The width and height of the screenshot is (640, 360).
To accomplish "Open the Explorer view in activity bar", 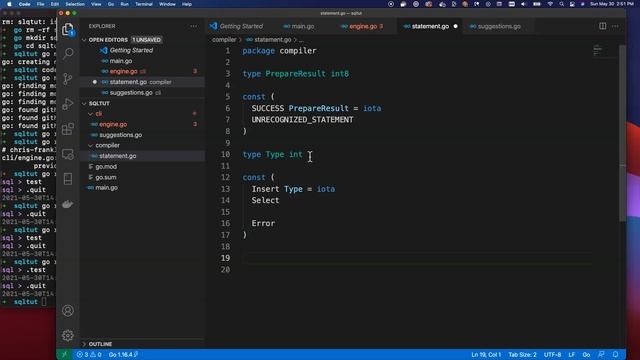I will pyautogui.click(x=68, y=29).
